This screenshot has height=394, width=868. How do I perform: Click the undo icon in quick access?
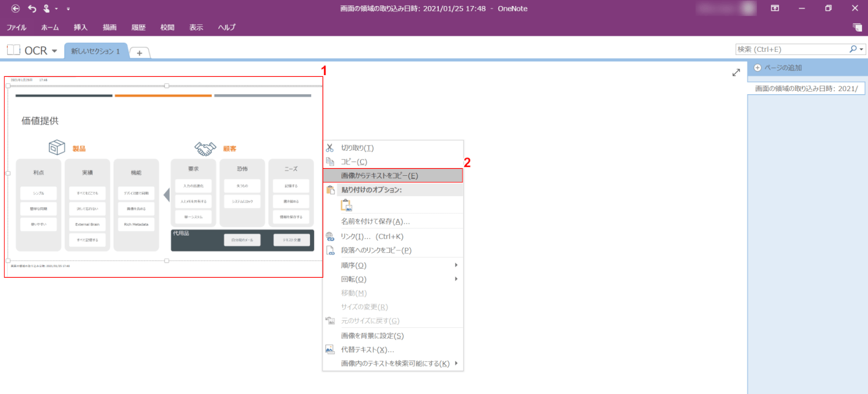32,8
